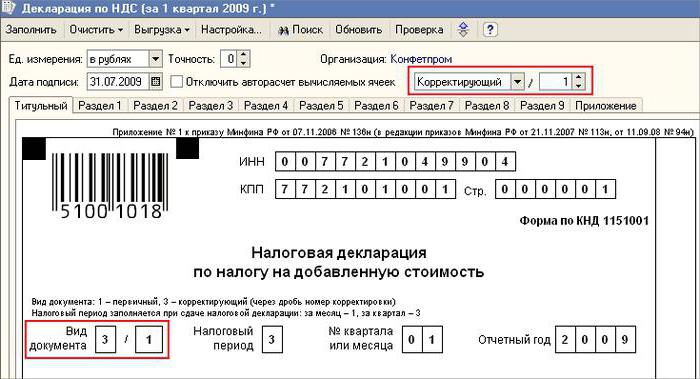
Task: Click the binoculars search icon
Action: pyautogui.click(x=283, y=30)
